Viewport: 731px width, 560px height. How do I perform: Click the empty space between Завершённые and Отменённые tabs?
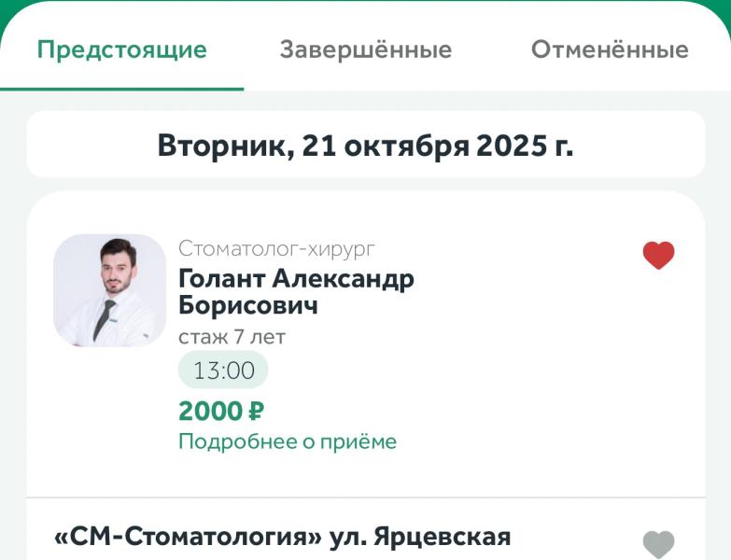coord(491,49)
